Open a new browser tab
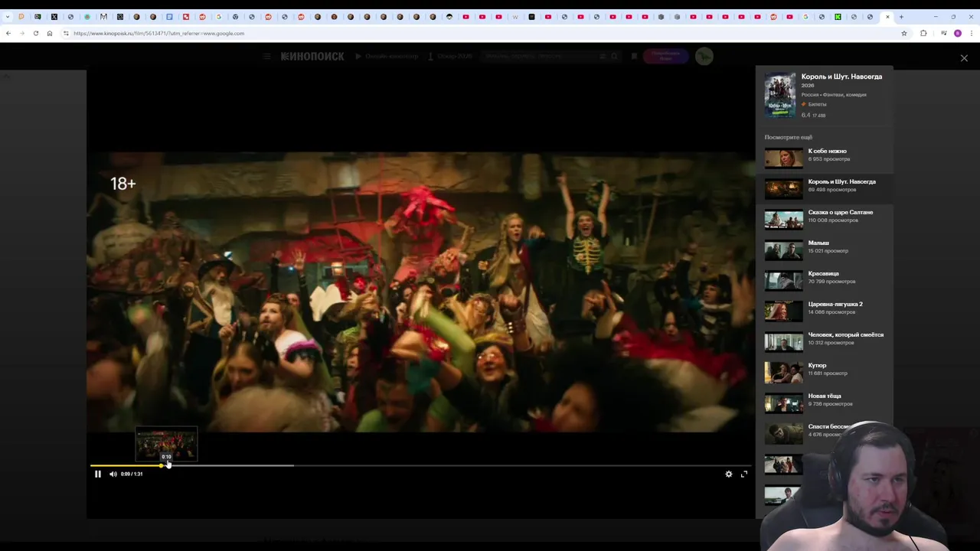 901,17
